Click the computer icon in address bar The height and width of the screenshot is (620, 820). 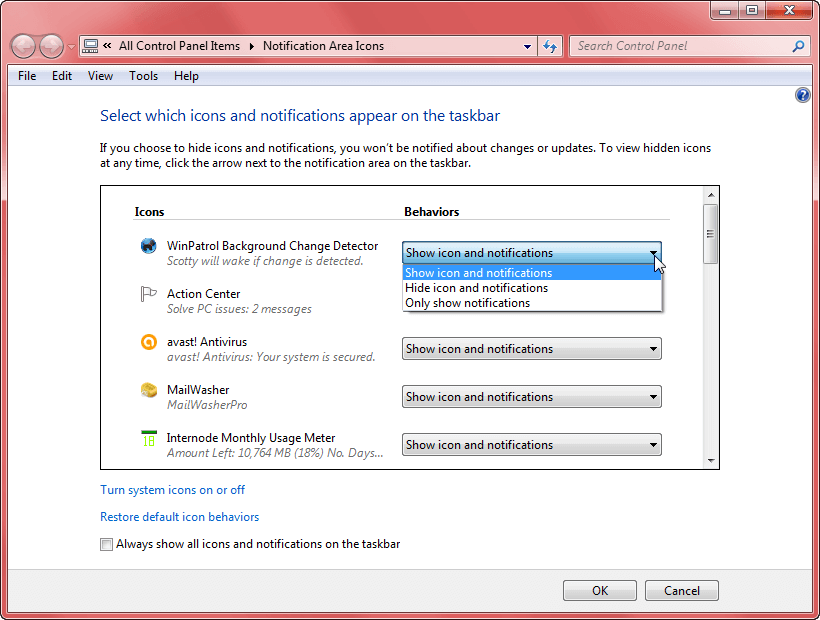click(x=90, y=46)
